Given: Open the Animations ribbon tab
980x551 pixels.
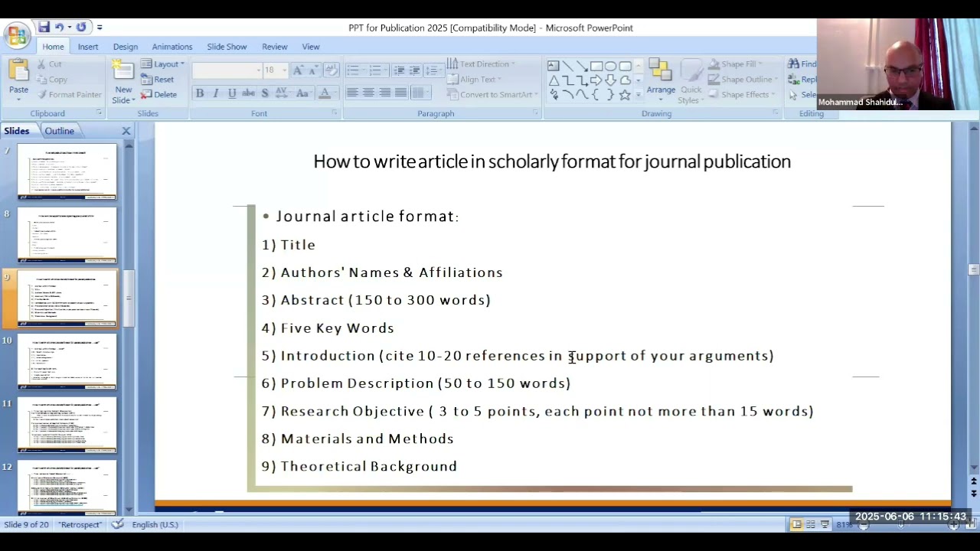Looking at the screenshot, I should (x=172, y=47).
